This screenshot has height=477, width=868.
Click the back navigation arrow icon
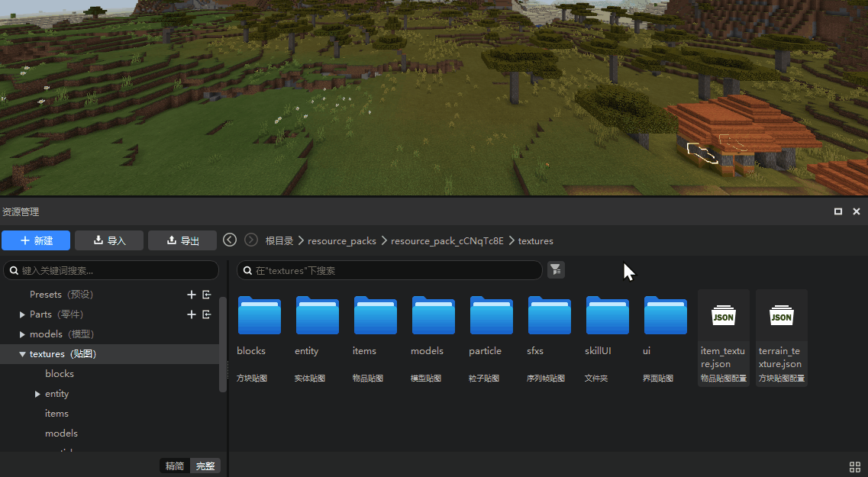(x=230, y=240)
